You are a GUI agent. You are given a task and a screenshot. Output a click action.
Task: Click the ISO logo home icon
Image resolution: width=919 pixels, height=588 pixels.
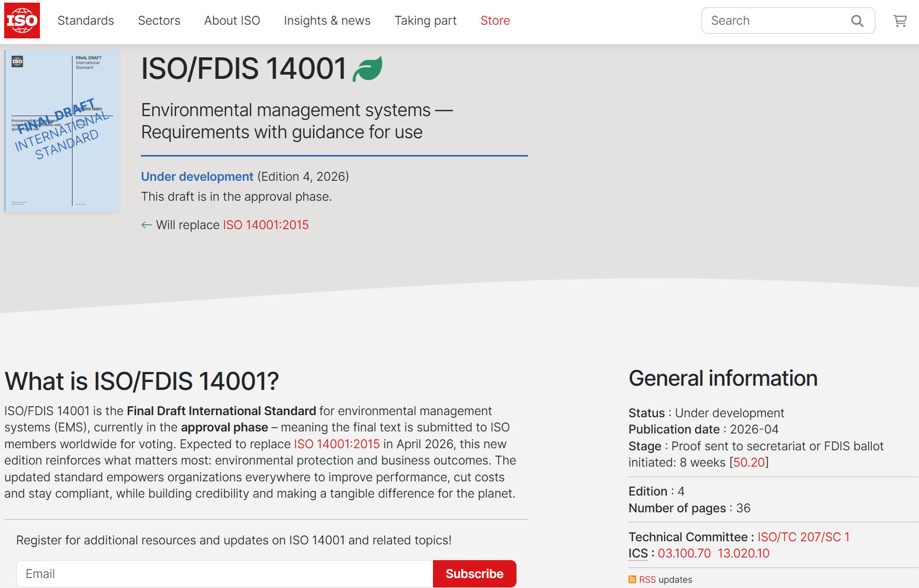pos(22,20)
